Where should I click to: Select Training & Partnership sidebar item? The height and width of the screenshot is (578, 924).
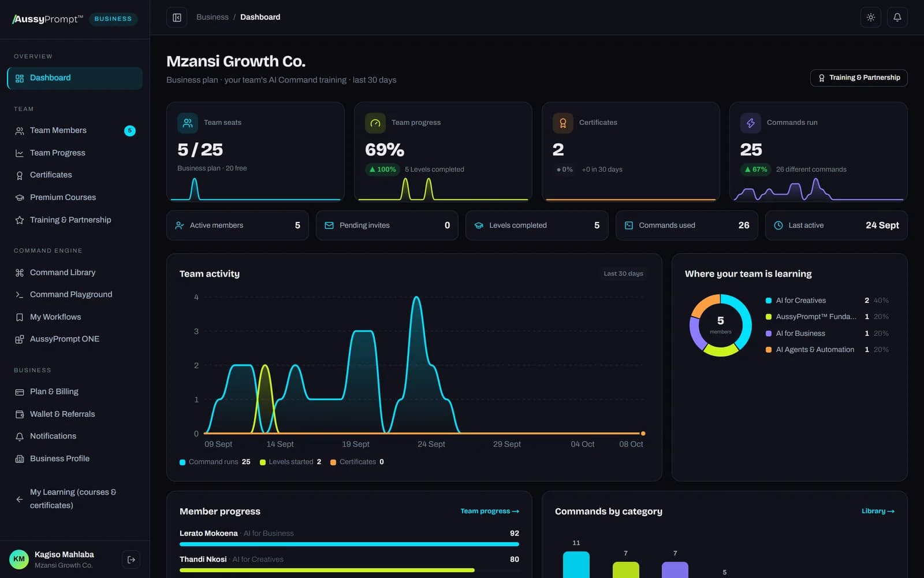pos(74,220)
